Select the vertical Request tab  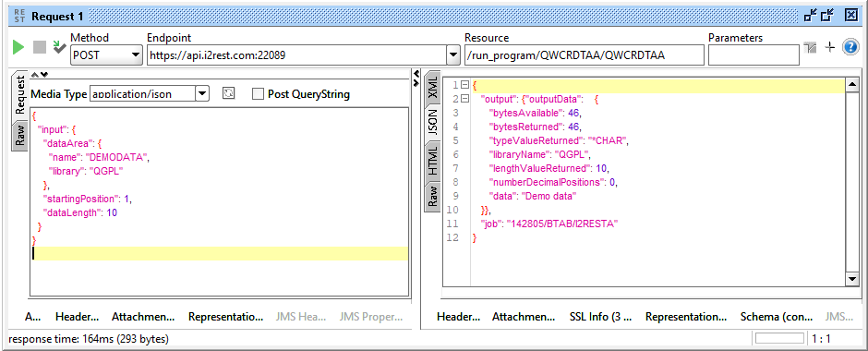(20, 95)
